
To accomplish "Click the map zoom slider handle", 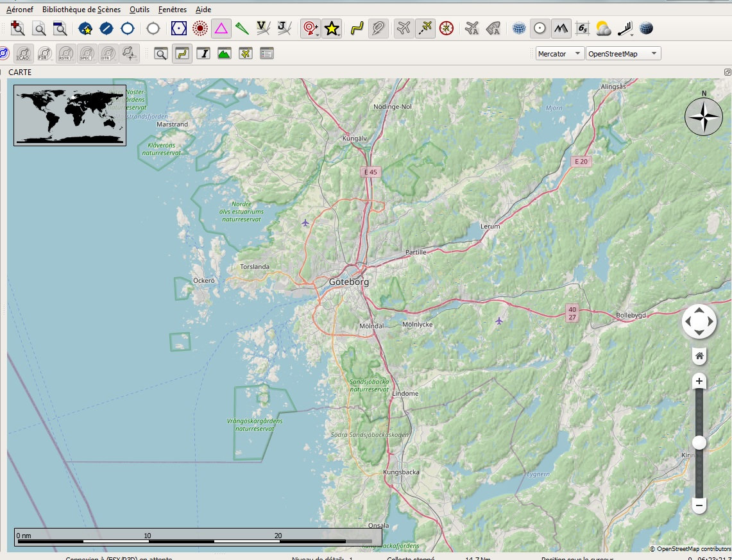I will (x=699, y=443).
